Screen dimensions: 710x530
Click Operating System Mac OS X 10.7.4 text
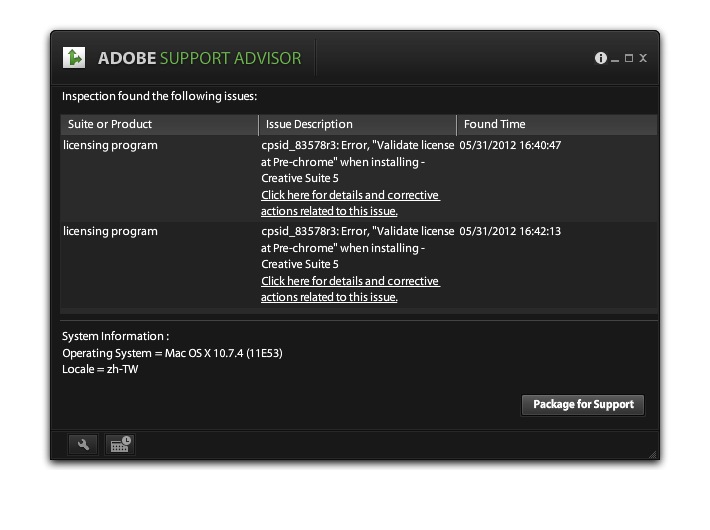click(x=173, y=353)
